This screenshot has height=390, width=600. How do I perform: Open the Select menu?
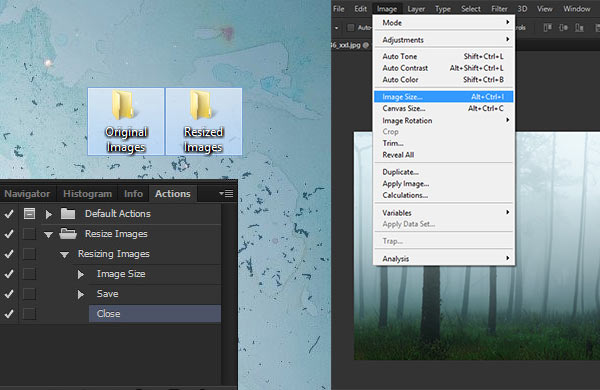pos(471,9)
